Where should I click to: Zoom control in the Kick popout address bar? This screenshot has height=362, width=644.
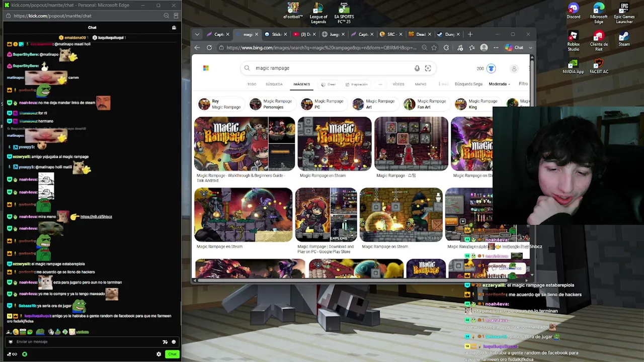[x=166, y=16]
